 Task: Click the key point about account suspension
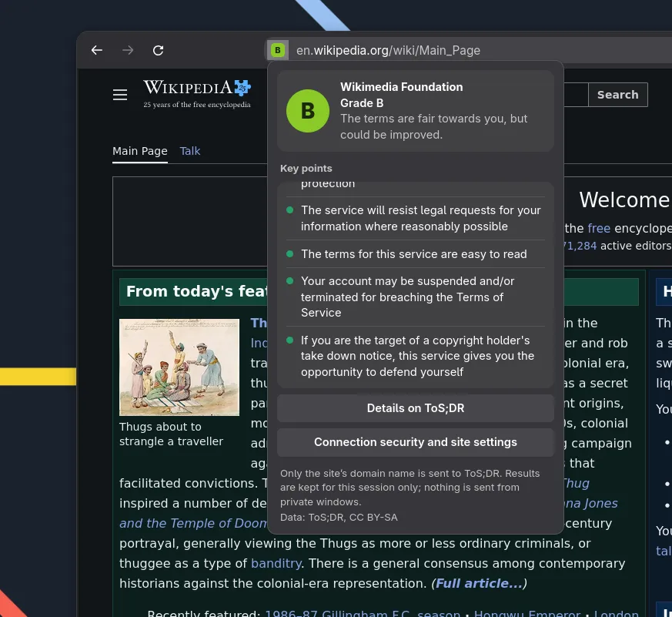coord(416,297)
